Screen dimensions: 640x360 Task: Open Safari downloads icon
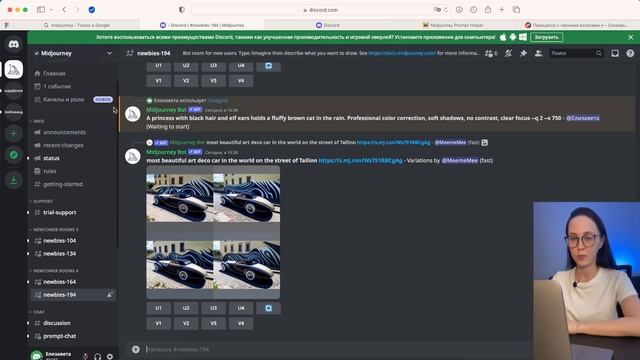pos(459,9)
